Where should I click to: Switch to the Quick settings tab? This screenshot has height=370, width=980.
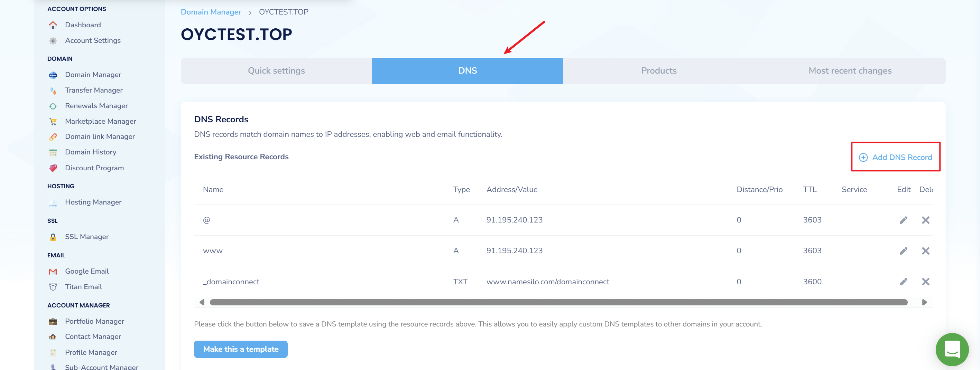[x=276, y=71]
